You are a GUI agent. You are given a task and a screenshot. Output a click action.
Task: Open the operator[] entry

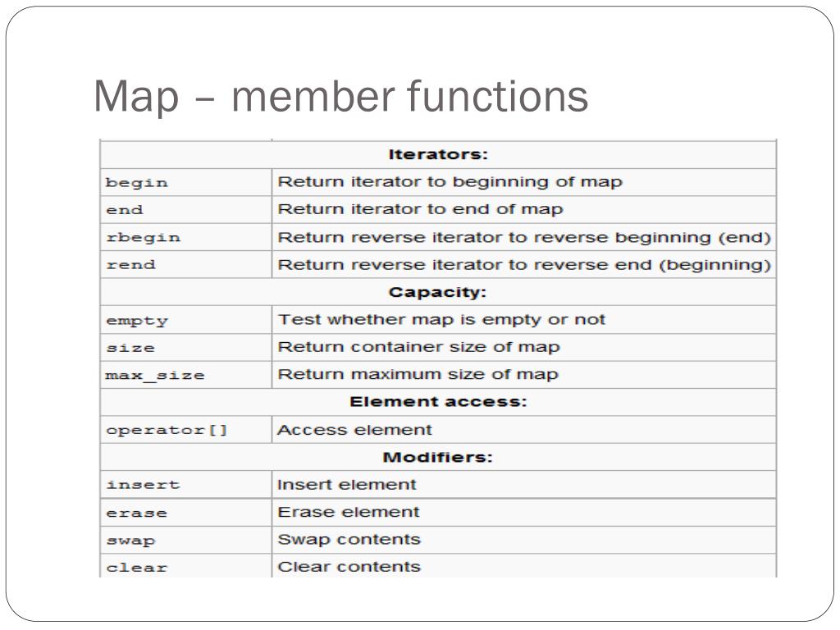pyautogui.click(x=167, y=430)
